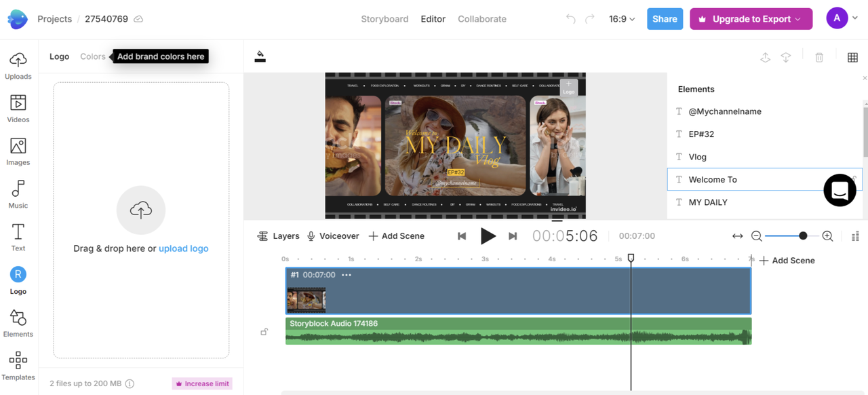Select the Colors tab
Viewport: 868px width, 395px height.
93,56
